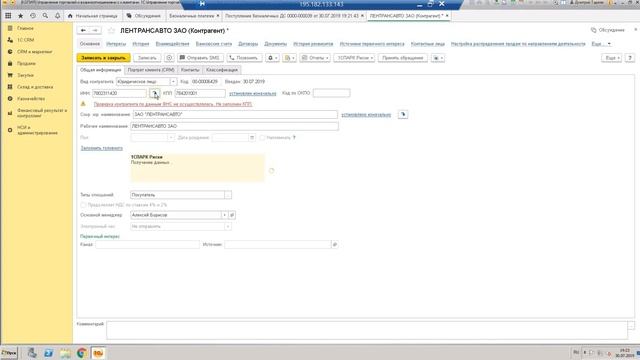Open CRM и маркетинг sidebar section

coord(34,52)
